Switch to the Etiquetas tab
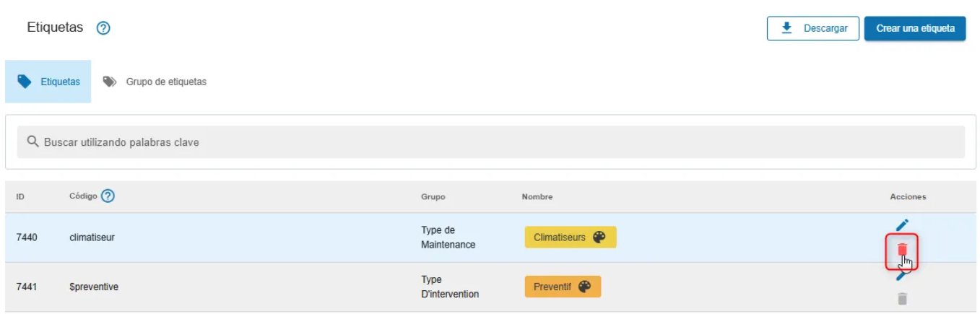This screenshot has width=980, height=314. [48, 82]
